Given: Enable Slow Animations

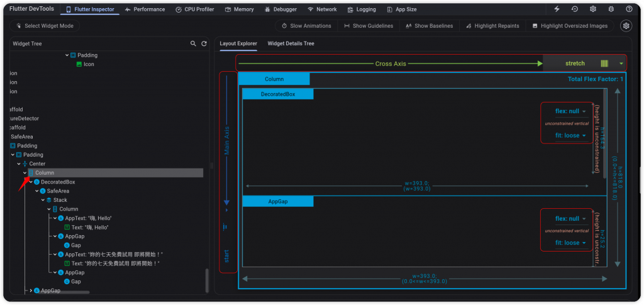Looking at the screenshot, I should tap(306, 26).
